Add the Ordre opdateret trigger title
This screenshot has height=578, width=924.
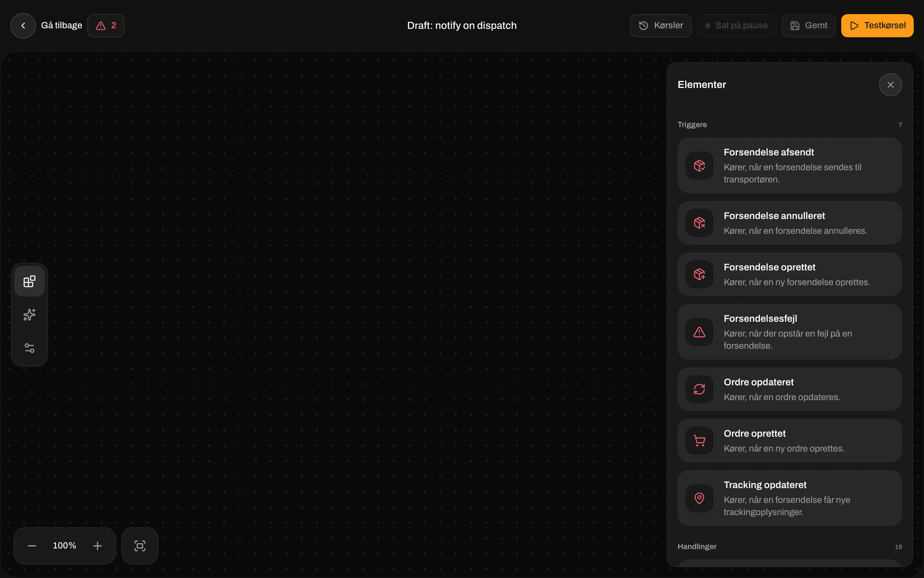758,382
